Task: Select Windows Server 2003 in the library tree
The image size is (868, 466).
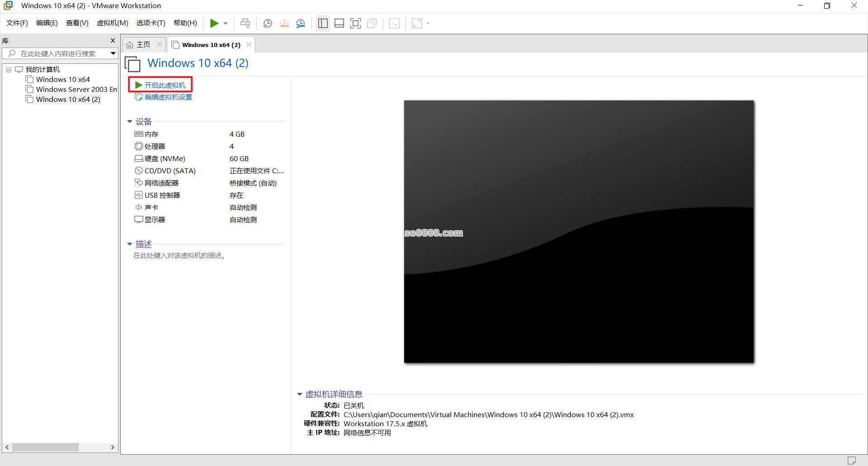Action: (x=75, y=89)
